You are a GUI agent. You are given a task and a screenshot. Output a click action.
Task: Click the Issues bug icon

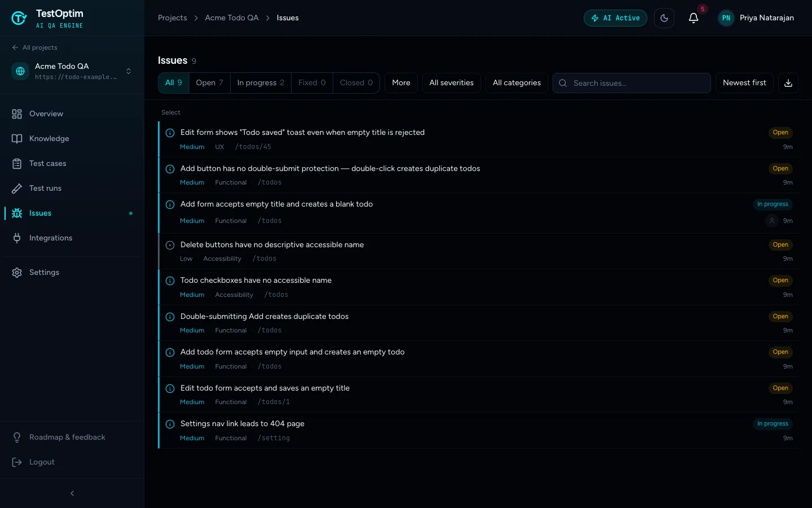(x=17, y=213)
